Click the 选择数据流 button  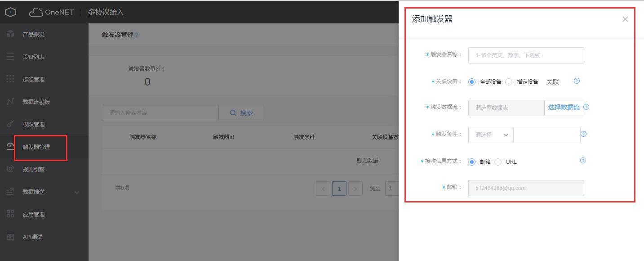(x=564, y=108)
